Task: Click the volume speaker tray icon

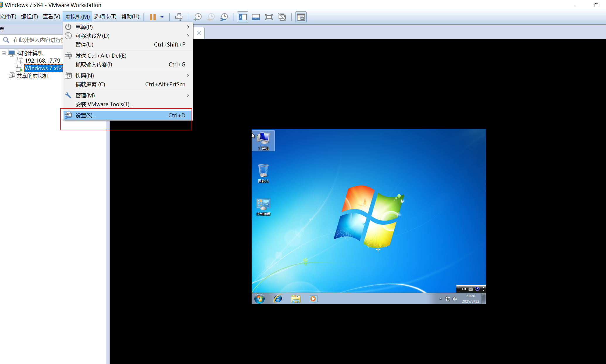Action: (455, 299)
